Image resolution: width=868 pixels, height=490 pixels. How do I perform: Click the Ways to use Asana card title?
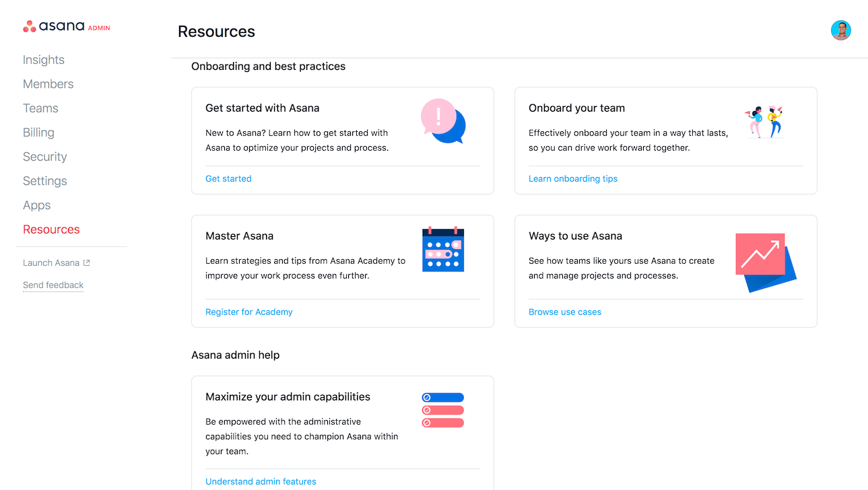point(575,236)
